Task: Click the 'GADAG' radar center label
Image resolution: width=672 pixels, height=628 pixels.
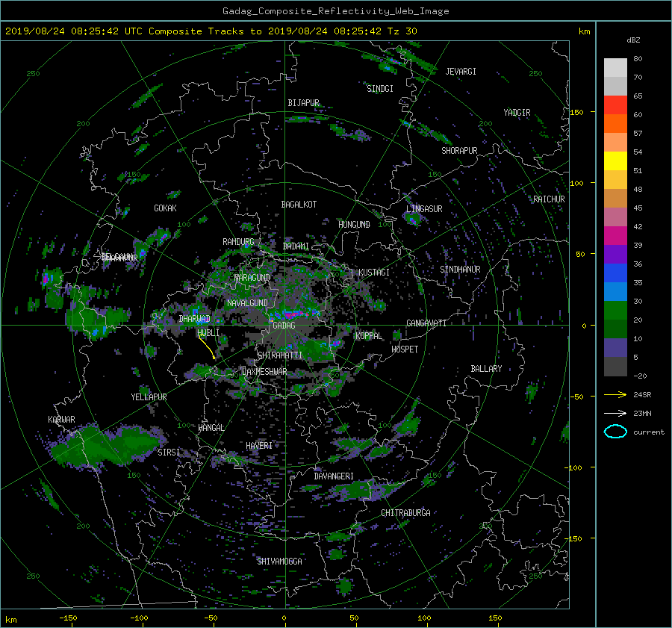Action: point(284,326)
